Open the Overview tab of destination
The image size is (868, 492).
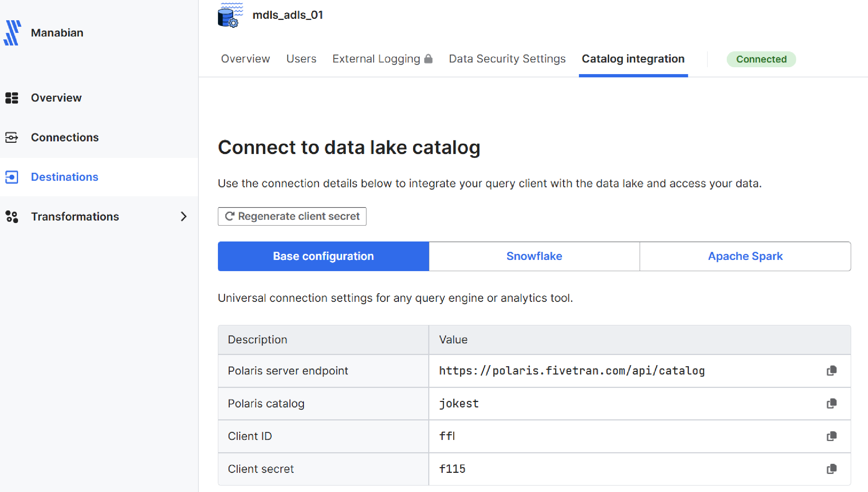click(245, 59)
